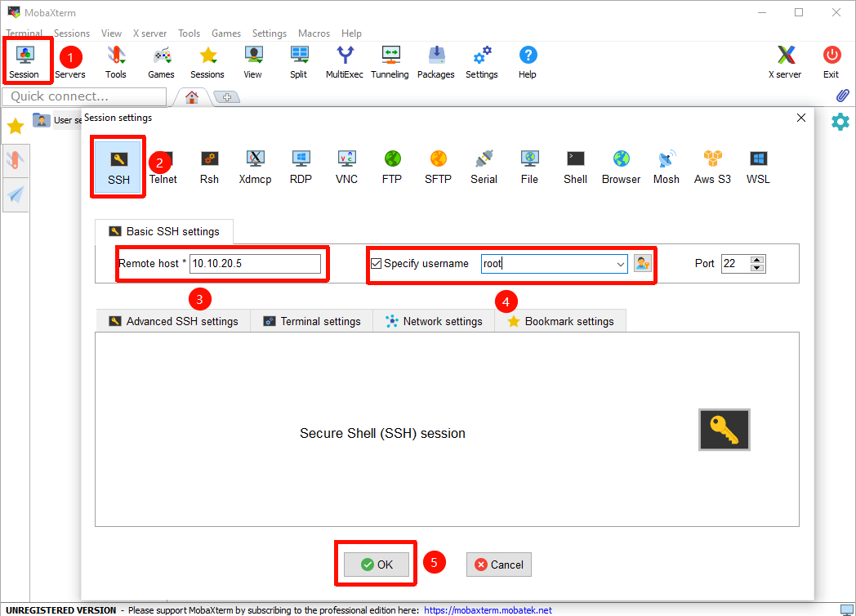Switch to the Network settings tab
Viewport: 856px width, 616px height.
(434, 321)
